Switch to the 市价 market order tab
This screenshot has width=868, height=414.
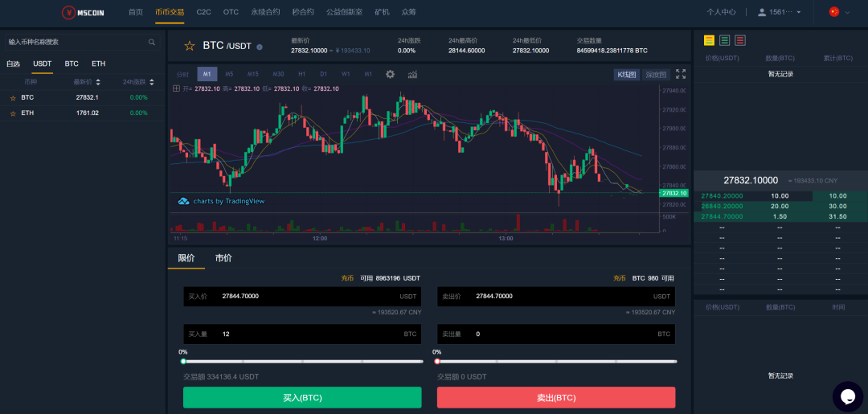[223, 258]
